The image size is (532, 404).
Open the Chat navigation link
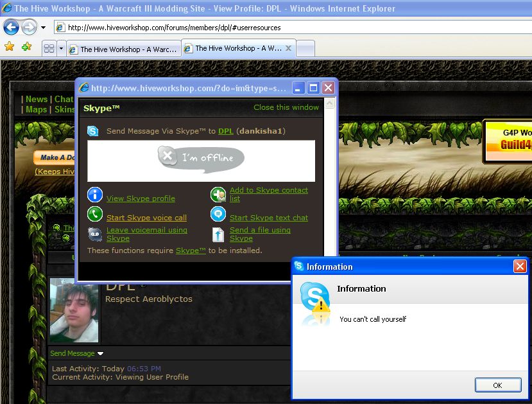pos(64,99)
